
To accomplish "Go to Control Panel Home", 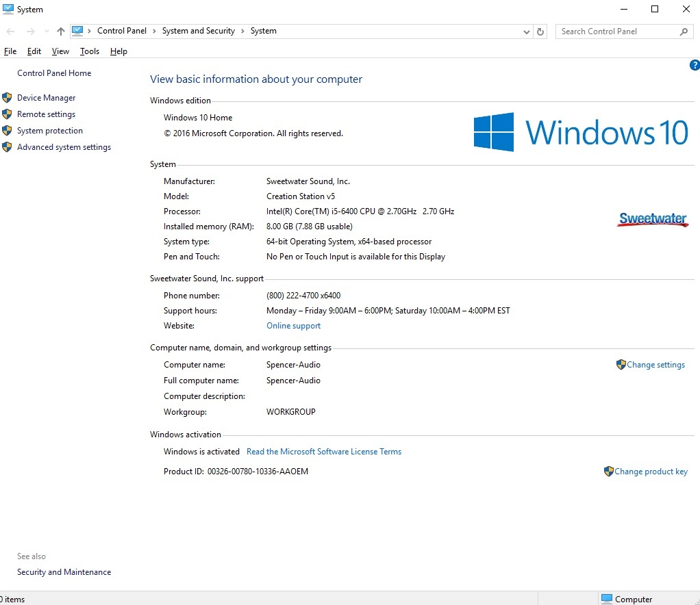I will point(54,73).
